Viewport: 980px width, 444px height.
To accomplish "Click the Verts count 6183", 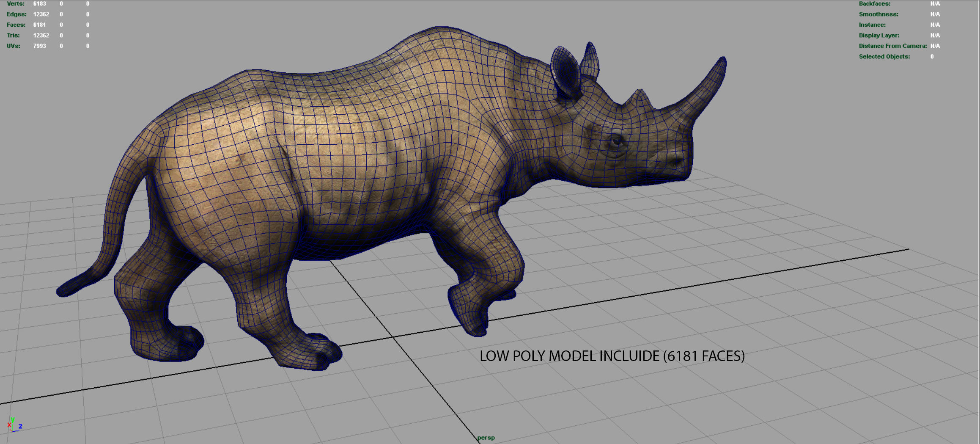I will [40, 4].
